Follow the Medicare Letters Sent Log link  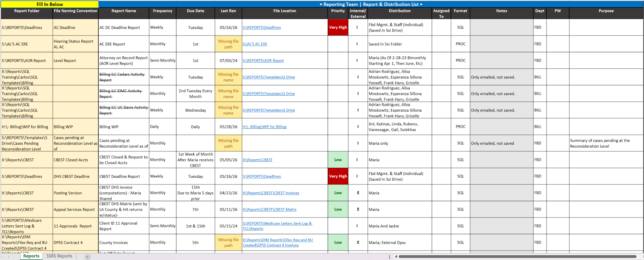277,226
